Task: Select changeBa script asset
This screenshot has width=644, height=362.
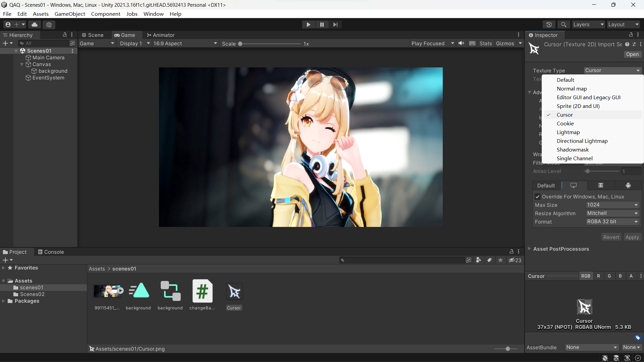Action: click(x=202, y=291)
